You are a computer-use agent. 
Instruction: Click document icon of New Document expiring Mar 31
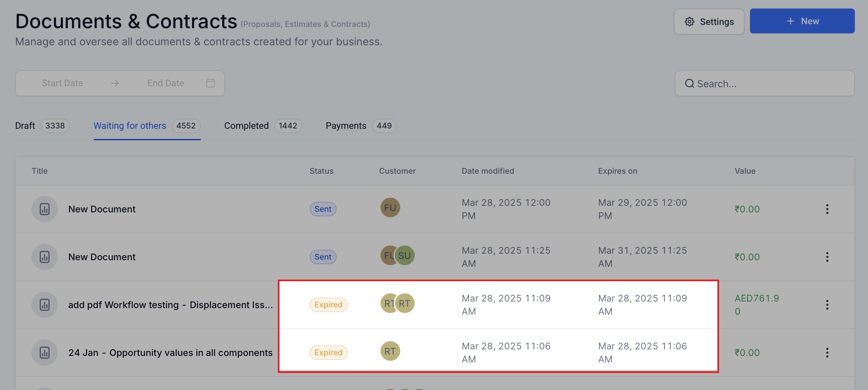click(x=45, y=257)
